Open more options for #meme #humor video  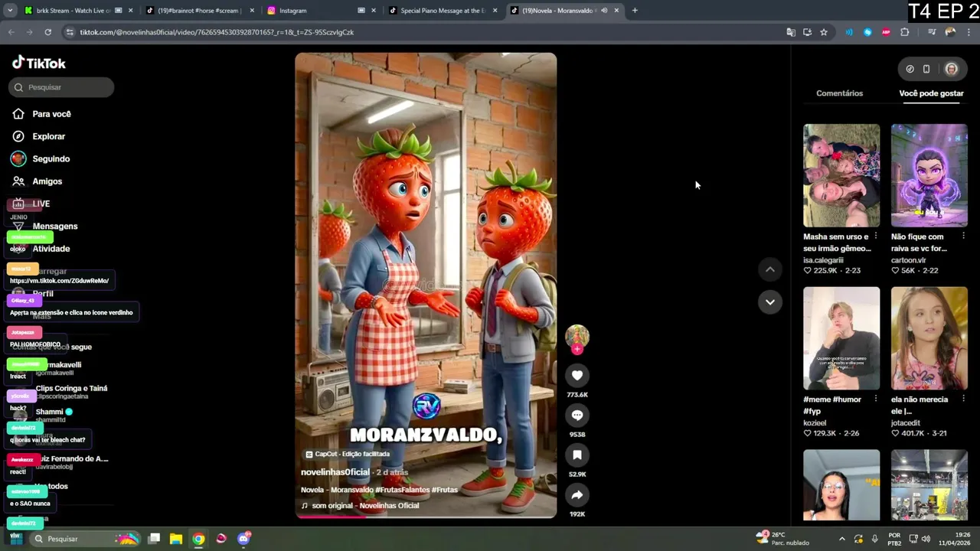point(876,399)
